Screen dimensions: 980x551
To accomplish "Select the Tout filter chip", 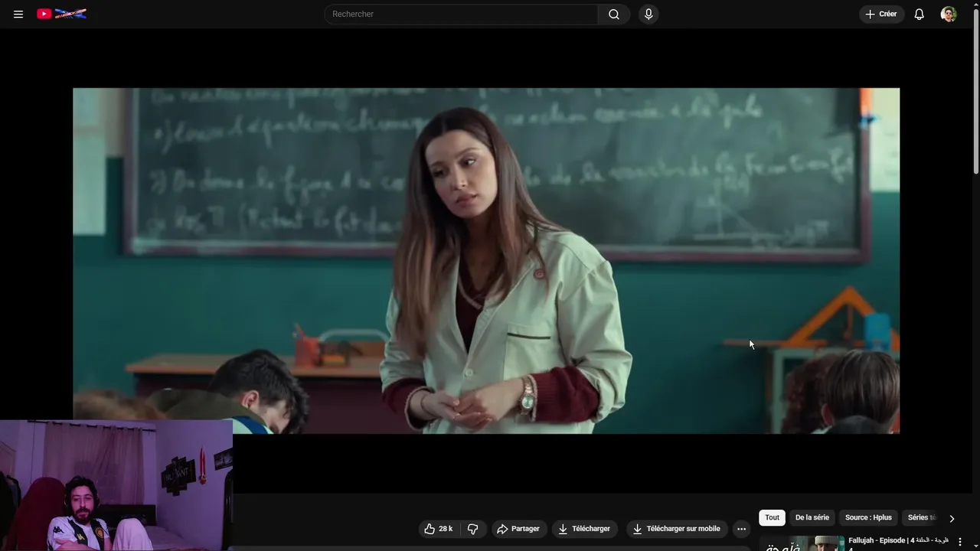I will pos(772,518).
